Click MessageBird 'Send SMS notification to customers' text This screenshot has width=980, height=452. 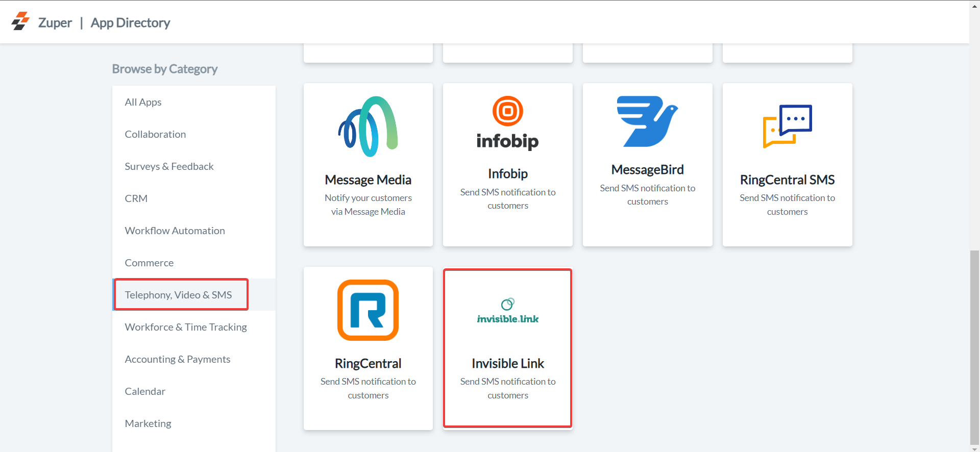tap(647, 195)
